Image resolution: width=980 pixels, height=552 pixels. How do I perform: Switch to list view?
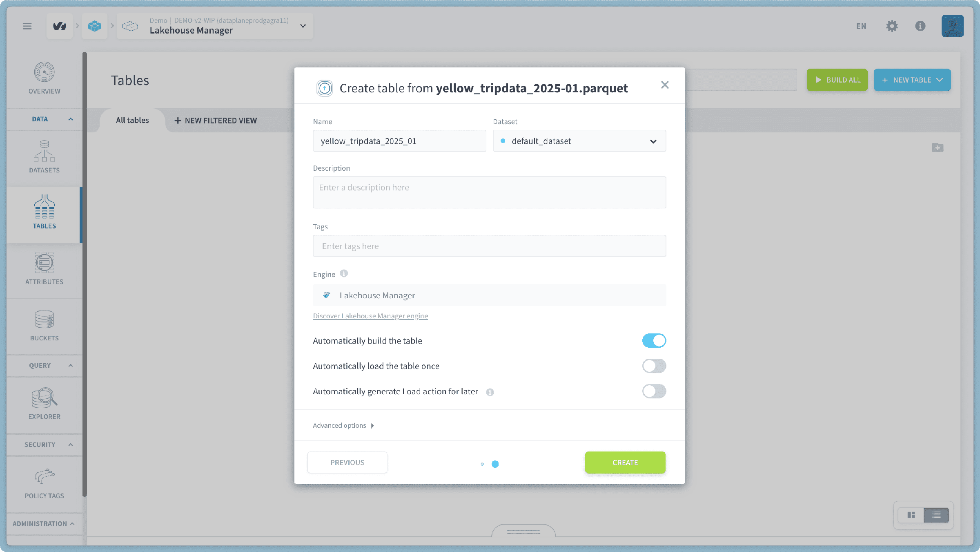tap(936, 515)
